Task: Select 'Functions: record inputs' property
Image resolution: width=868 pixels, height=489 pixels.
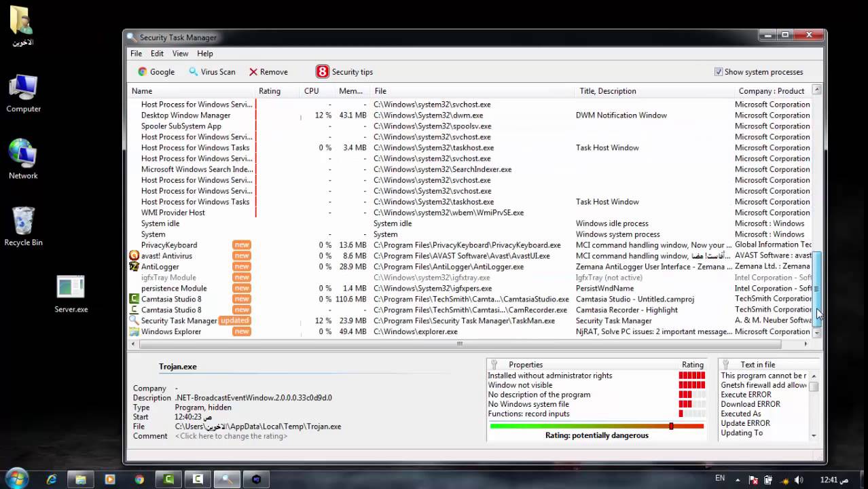Action: tap(528, 414)
